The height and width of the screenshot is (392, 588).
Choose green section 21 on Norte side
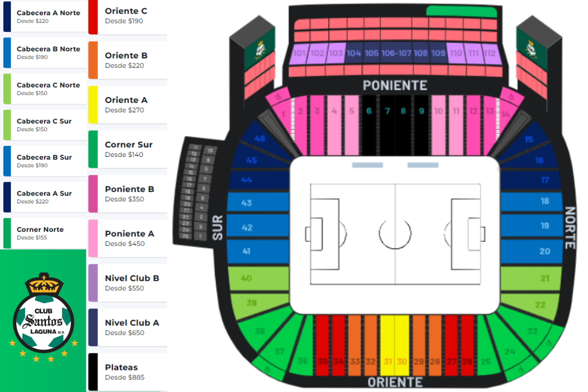pos(544,278)
